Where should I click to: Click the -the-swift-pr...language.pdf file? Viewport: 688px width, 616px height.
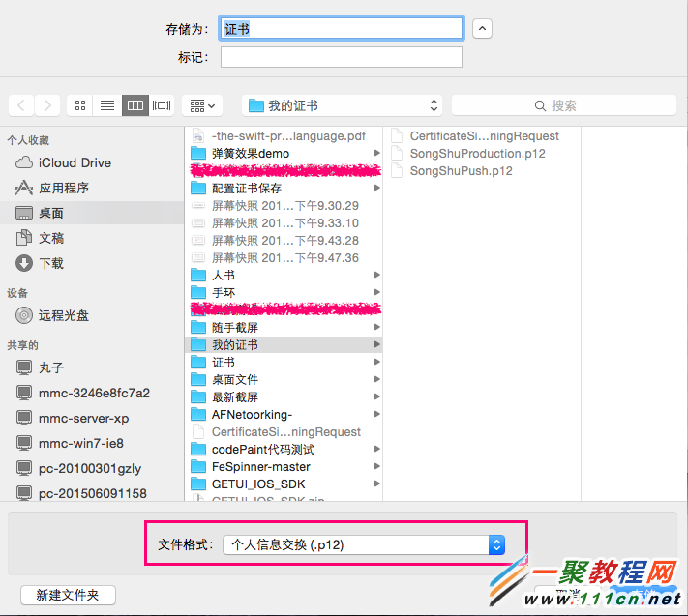click(x=284, y=136)
